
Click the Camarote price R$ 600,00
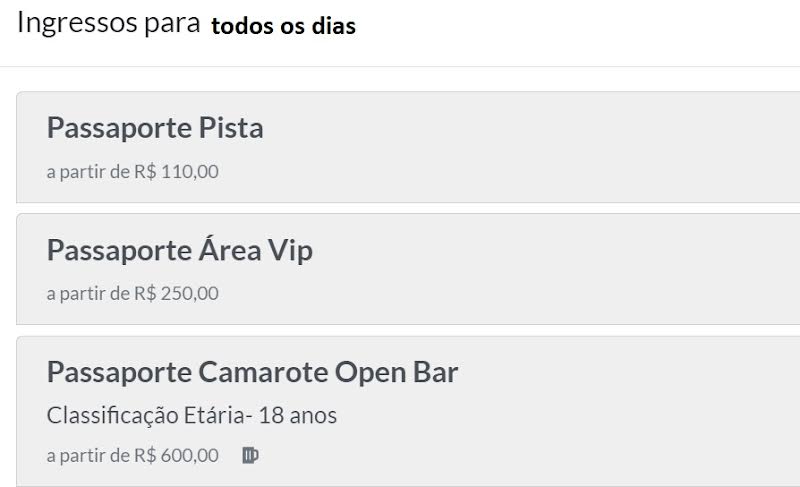coord(176,455)
